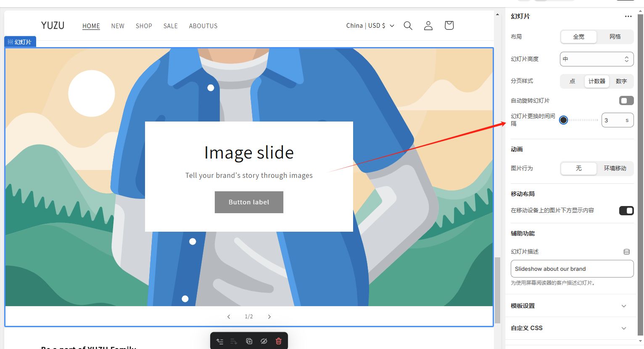
Task: Duplicate section using copy icon
Action: pos(249,341)
